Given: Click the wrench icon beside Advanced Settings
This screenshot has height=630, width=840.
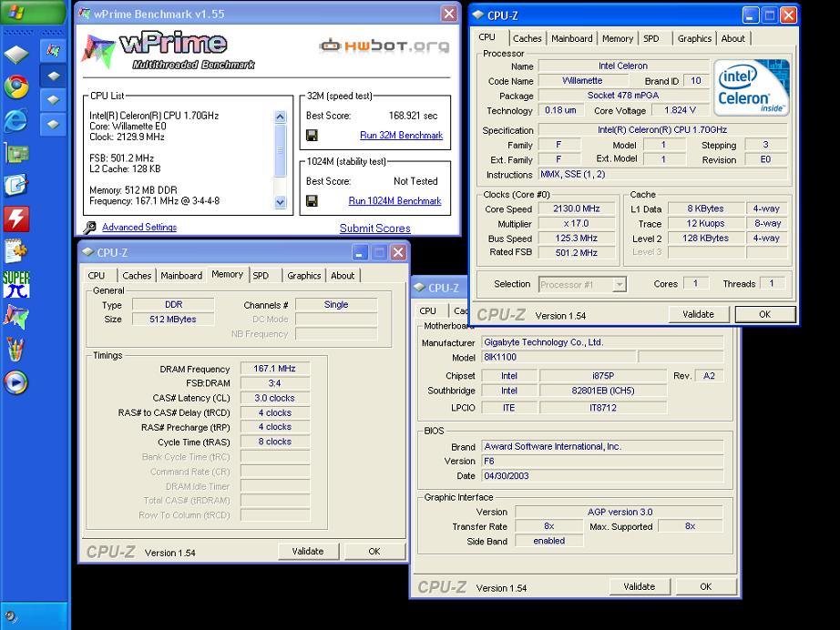Looking at the screenshot, I should tap(90, 228).
